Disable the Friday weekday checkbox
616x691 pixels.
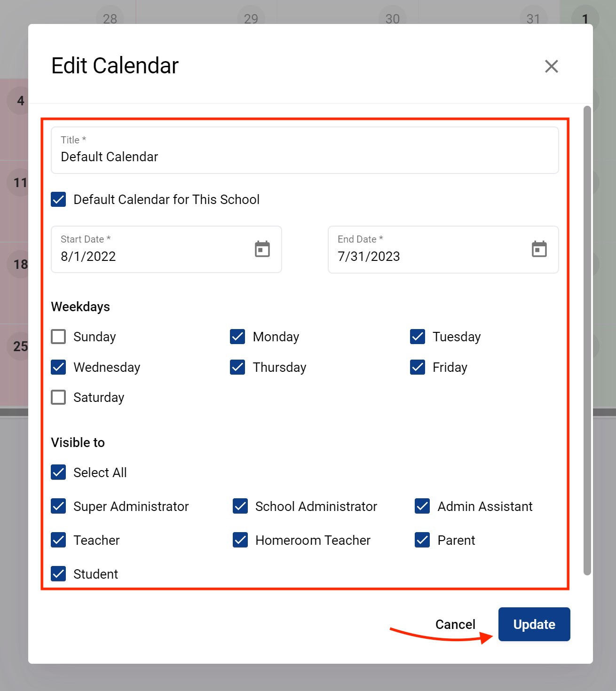click(418, 367)
